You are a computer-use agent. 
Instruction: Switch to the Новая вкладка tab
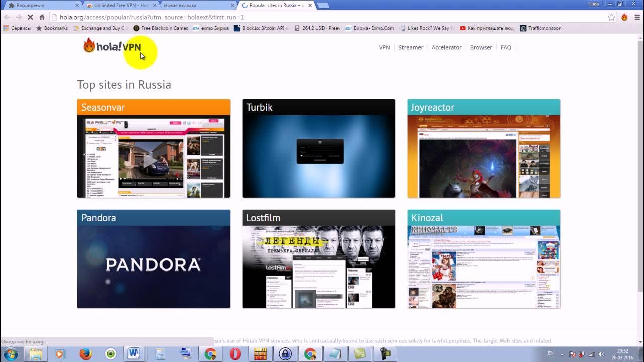pos(198,5)
